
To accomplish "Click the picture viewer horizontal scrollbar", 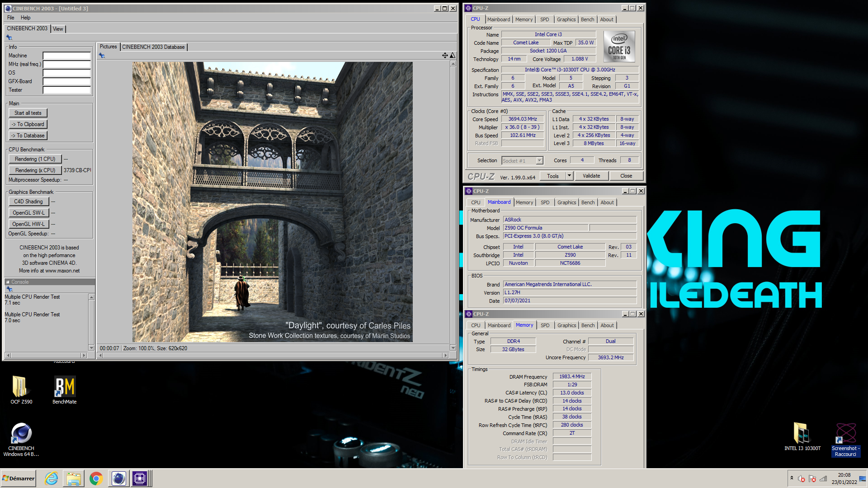I will (x=274, y=356).
